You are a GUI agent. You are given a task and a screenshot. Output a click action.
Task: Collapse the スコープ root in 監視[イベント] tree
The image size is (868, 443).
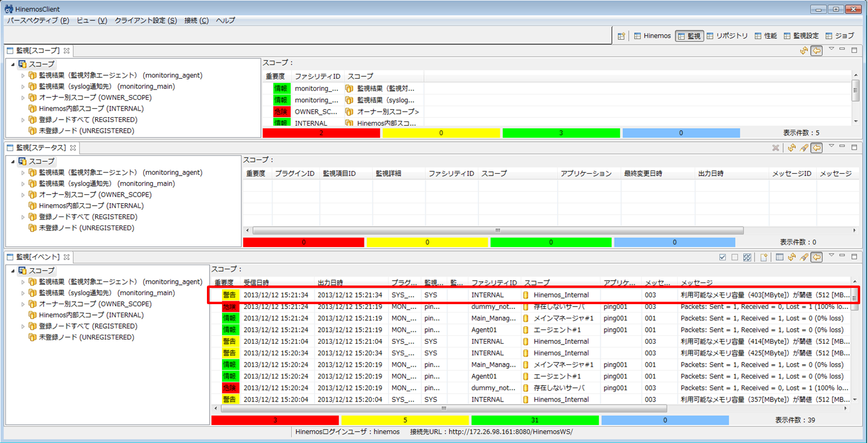click(x=13, y=271)
